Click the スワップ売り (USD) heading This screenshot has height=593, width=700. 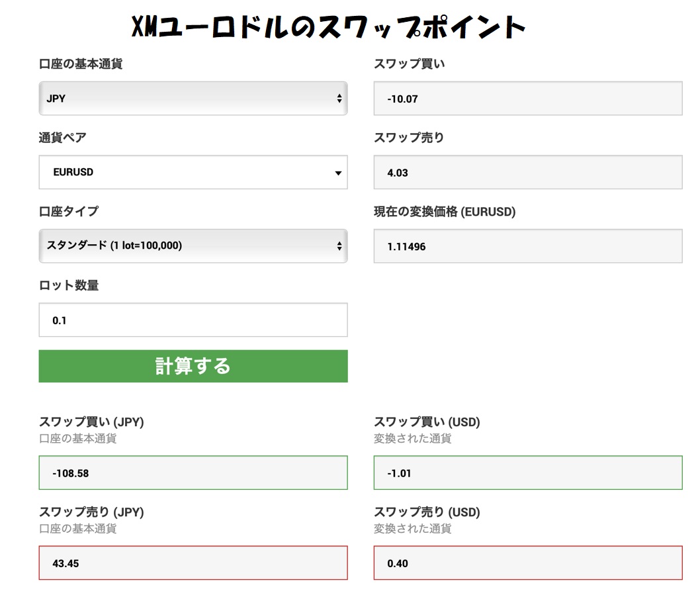427,512
